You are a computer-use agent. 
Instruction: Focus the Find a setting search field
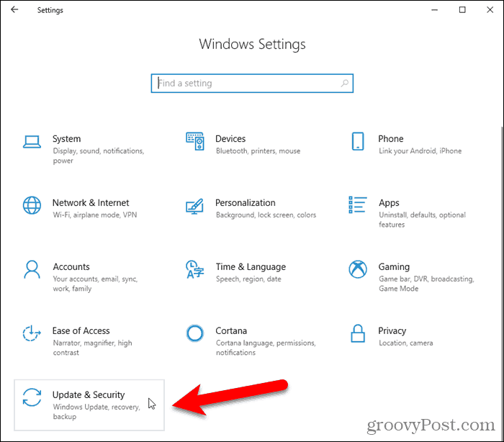tap(252, 84)
